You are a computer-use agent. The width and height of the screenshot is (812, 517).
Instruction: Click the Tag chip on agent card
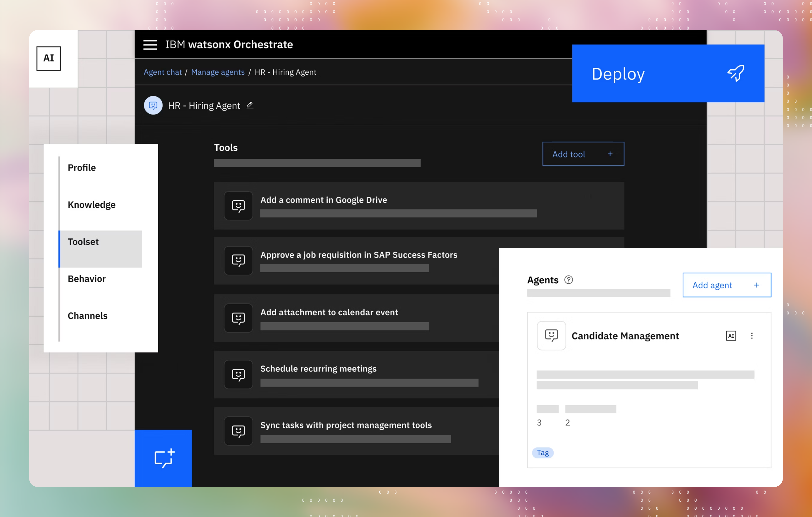(543, 452)
